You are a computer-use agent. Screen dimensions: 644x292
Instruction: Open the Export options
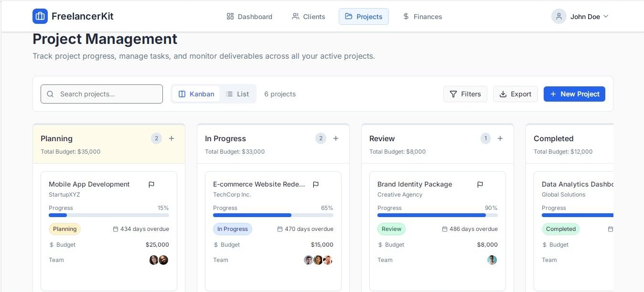[515, 94]
